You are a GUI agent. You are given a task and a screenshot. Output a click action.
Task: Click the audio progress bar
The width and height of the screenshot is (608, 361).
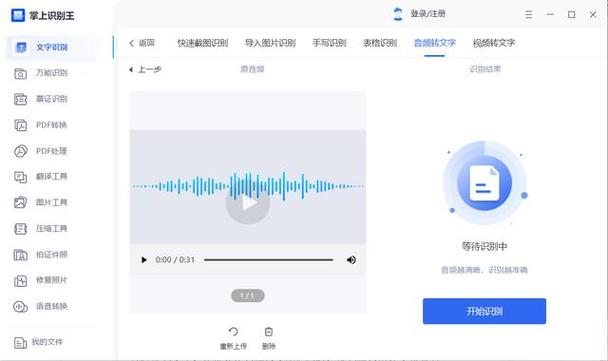pyautogui.click(x=268, y=260)
